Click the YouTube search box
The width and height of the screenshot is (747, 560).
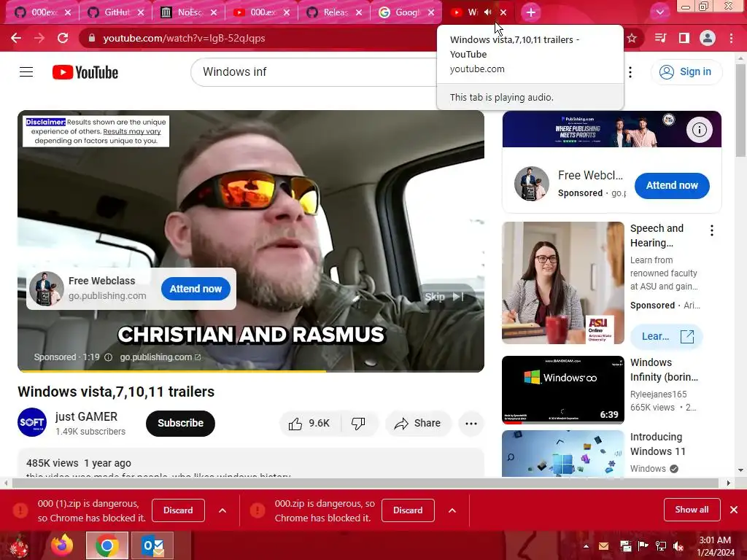point(314,72)
